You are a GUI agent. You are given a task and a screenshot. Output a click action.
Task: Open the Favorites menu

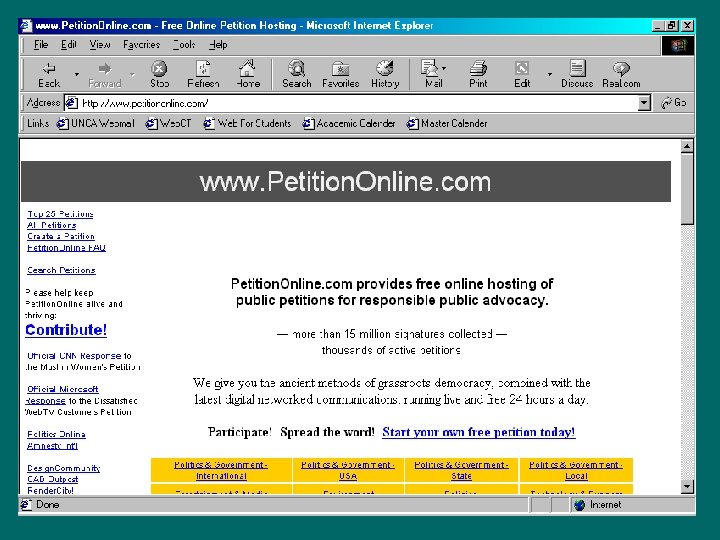point(141,45)
